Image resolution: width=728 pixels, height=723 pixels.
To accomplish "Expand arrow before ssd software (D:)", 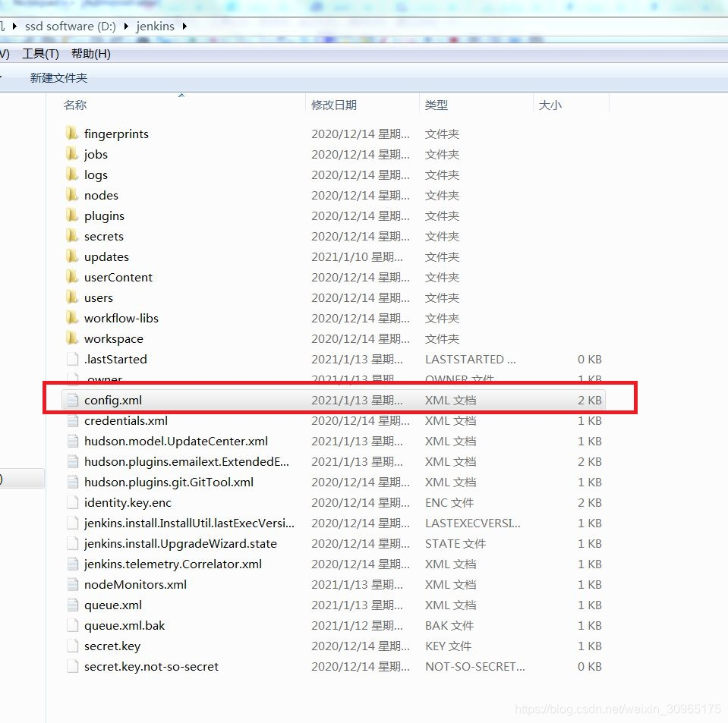I will pos(14,27).
